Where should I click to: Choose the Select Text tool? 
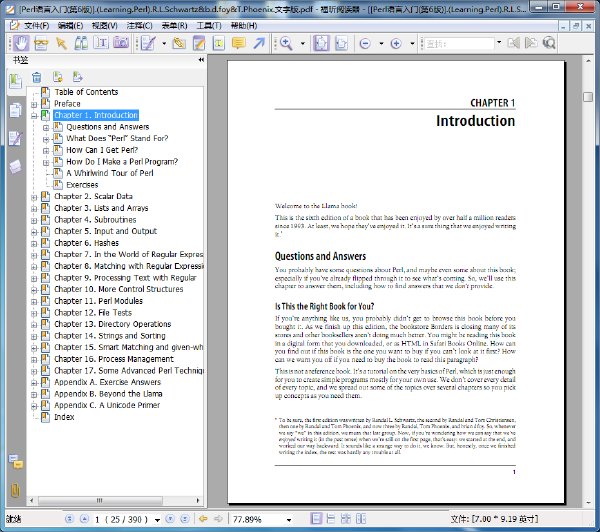coord(101,43)
